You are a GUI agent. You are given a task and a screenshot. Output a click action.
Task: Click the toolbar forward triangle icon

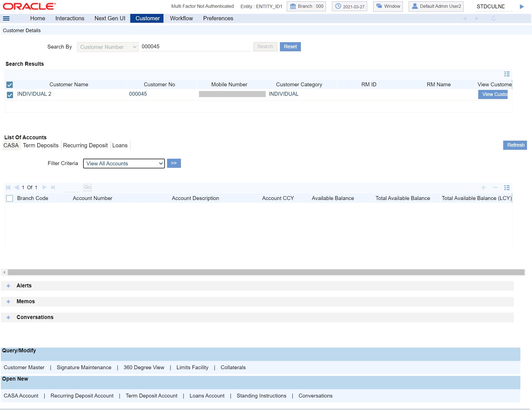coord(477,18)
